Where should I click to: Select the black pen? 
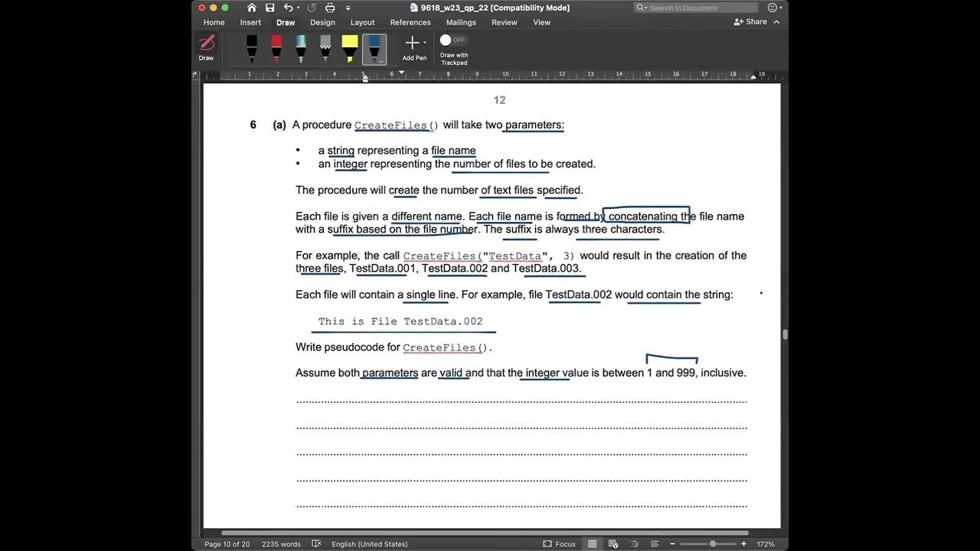click(252, 49)
